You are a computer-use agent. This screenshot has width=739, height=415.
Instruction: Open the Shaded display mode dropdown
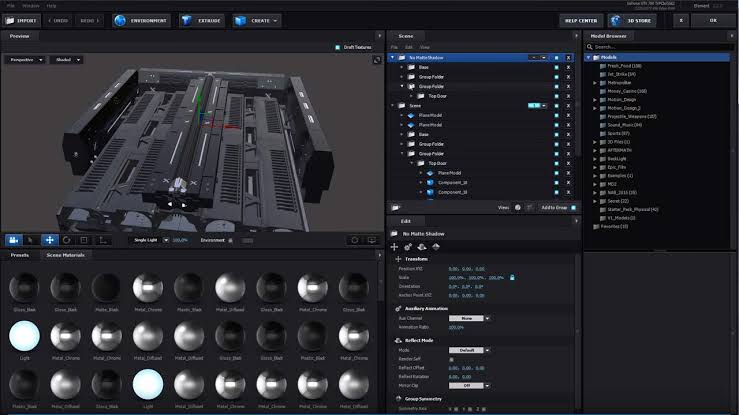(x=67, y=60)
